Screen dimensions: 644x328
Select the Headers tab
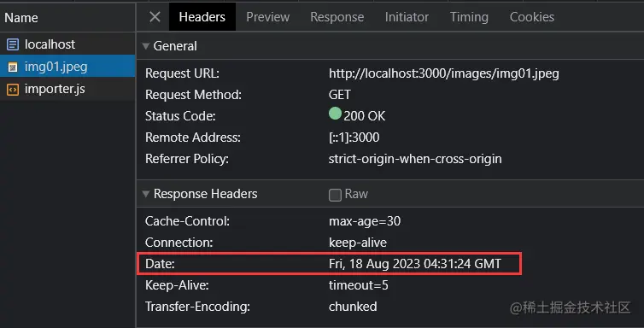point(202,17)
